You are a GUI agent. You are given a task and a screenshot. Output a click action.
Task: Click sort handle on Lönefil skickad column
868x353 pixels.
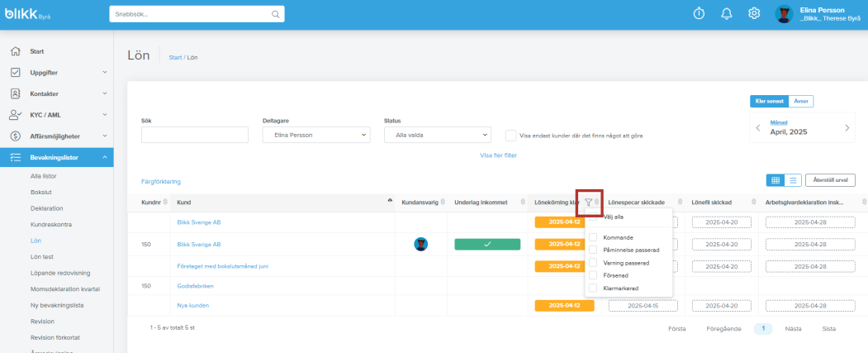753,203
